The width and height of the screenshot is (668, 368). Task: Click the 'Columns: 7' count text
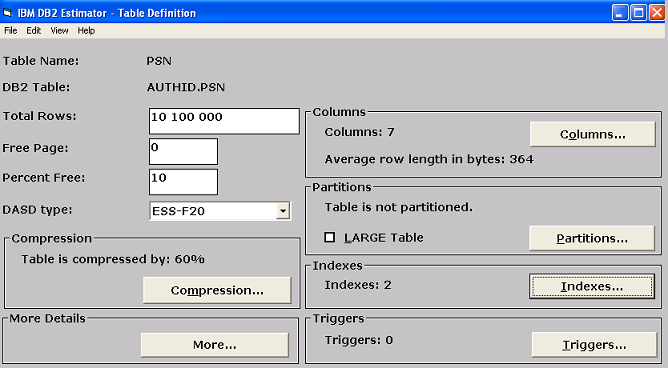point(360,132)
